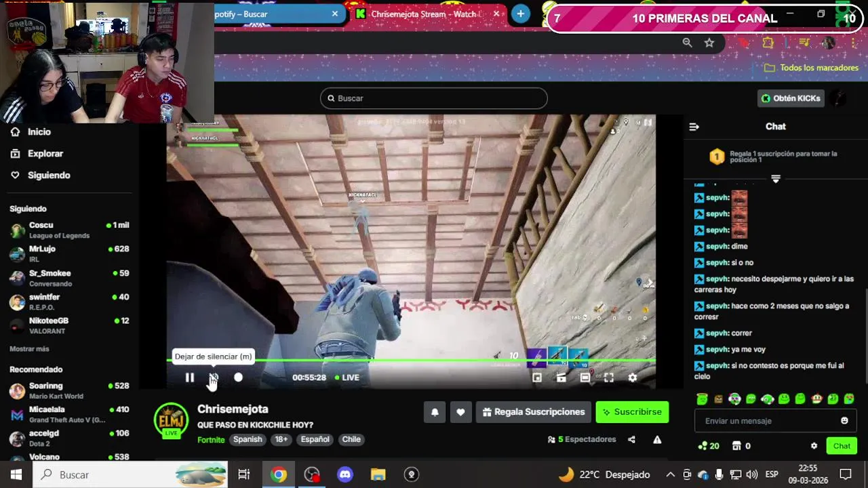The image size is (868, 488).
Task: Open emoji picker in chat input
Action: tap(844, 421)
